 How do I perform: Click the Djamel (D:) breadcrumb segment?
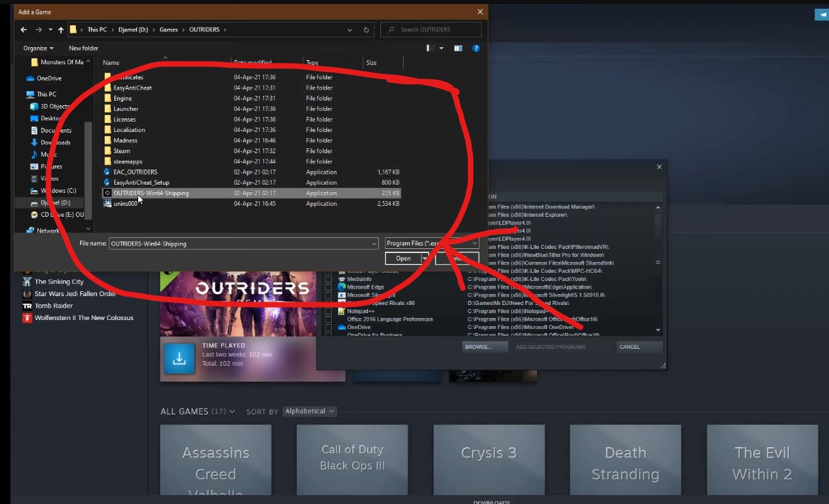131,30
